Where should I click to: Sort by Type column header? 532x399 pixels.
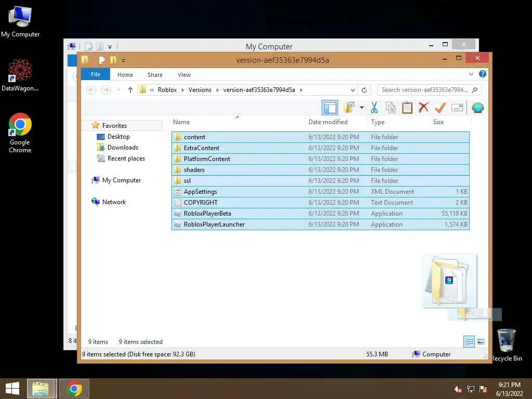[378, 122]
